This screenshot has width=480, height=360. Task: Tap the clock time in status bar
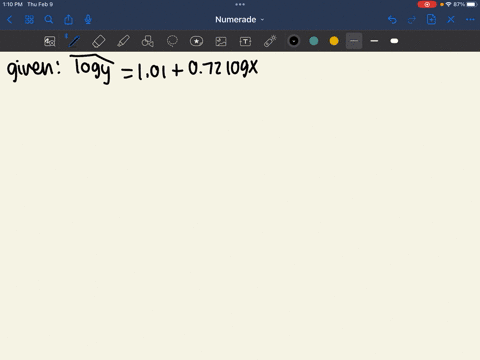click(13, 4)
